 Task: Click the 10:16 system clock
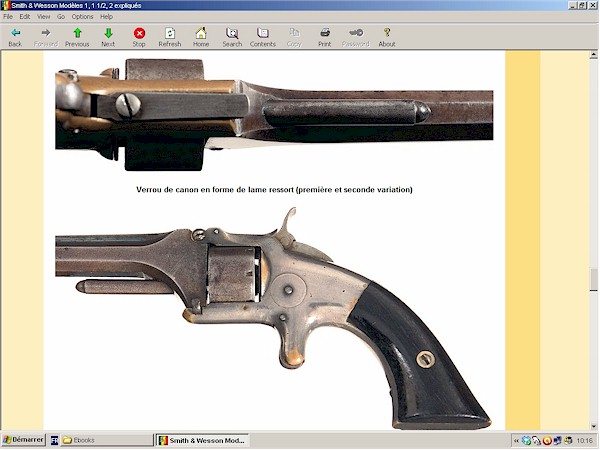(x=584, y=441)
